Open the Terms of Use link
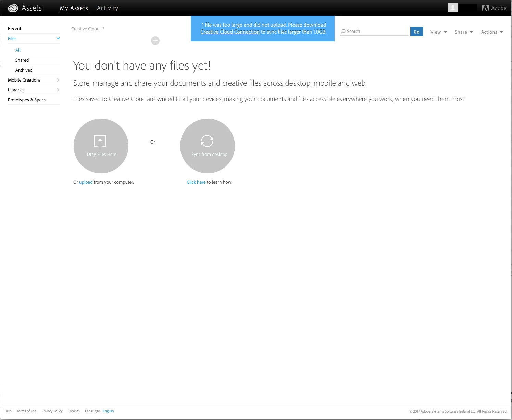Screen dimensions: 512x420 coord(26,411)
